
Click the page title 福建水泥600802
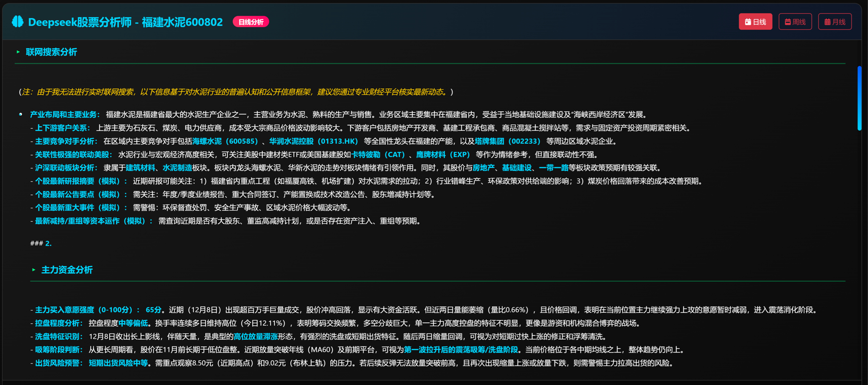pos(182,22)
